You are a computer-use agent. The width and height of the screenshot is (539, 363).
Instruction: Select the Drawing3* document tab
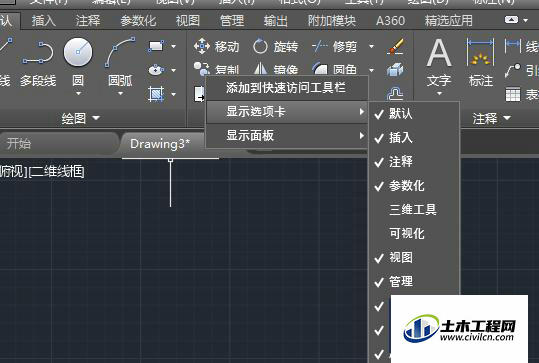click(x=160, y=144)
